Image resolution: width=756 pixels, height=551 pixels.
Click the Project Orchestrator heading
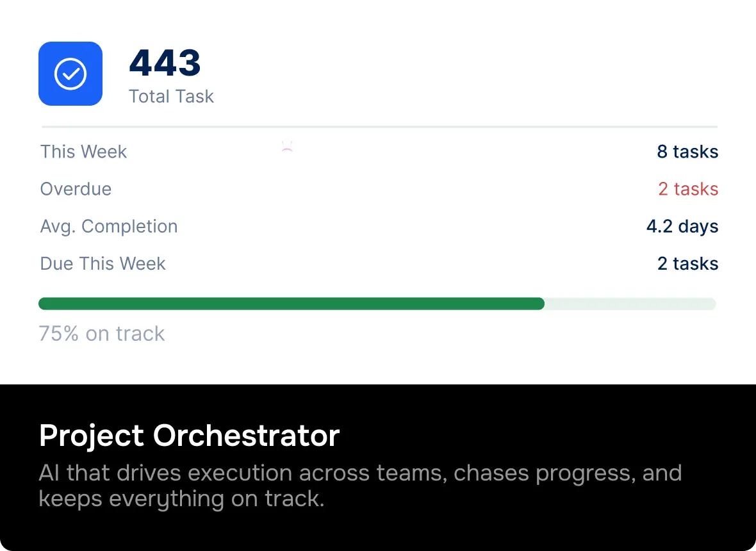[189, 436]
